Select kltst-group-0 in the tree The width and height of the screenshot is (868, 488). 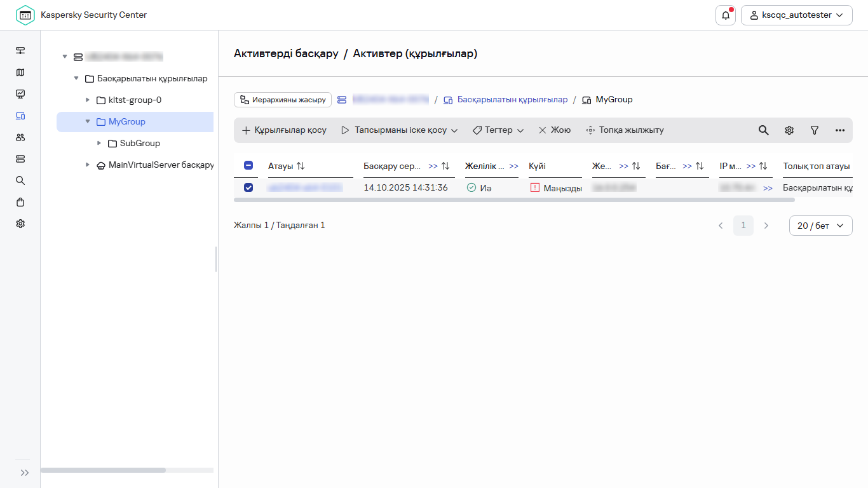click(x=135, y=100)
